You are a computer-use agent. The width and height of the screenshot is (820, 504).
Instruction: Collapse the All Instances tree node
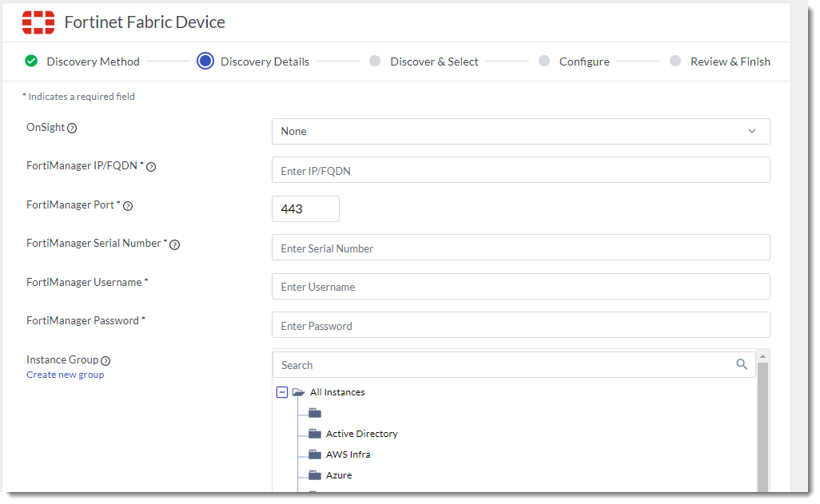[281, 391]
